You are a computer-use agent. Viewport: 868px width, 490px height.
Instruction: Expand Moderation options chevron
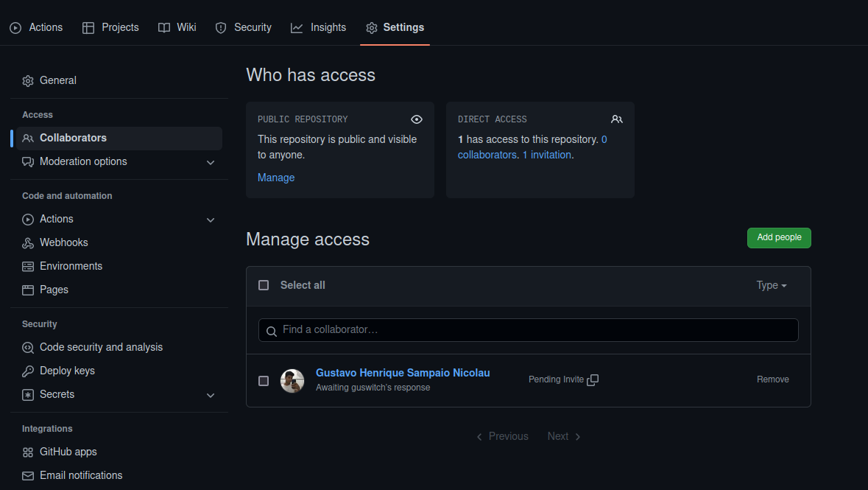[x=211, y=162]
